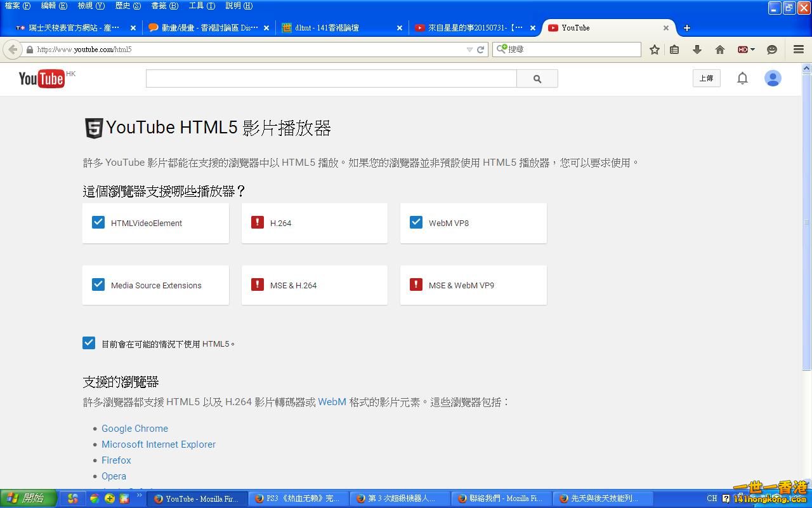Close the active YouTube tab
This screenshot has width=812, height=508.
coord(666,28)
